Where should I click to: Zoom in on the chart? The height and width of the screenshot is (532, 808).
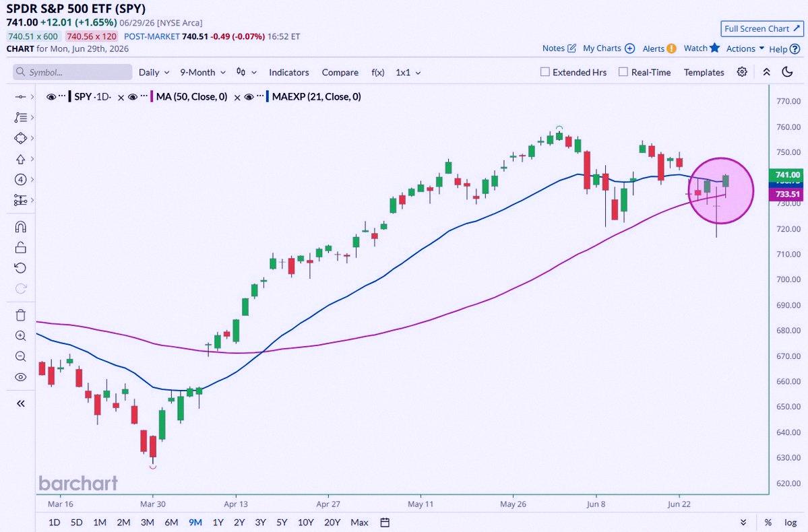click(20, 336)
